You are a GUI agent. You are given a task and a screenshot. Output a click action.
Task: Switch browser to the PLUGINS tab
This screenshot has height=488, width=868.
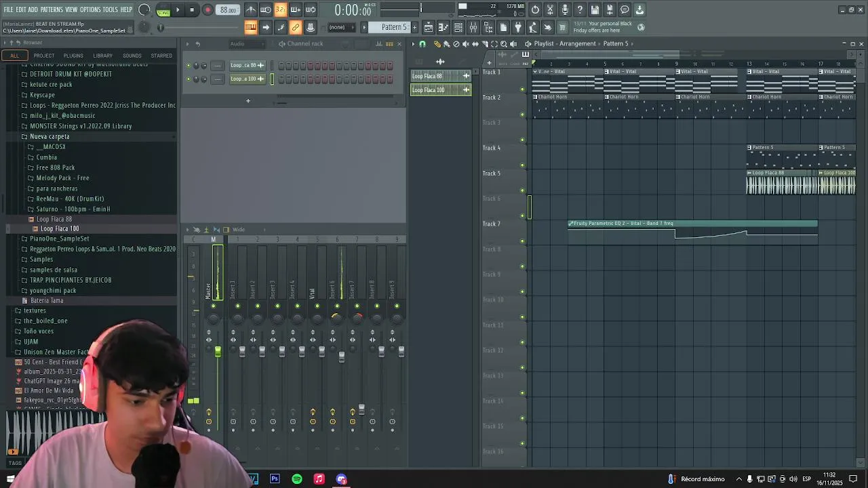(x=73, y=56)
